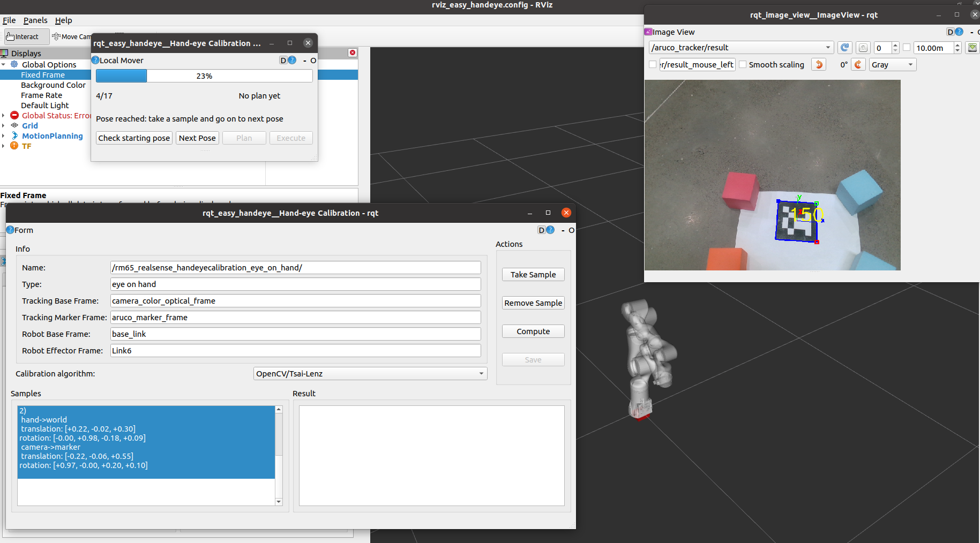Click the D dock button in Image View

coord(950,32)
